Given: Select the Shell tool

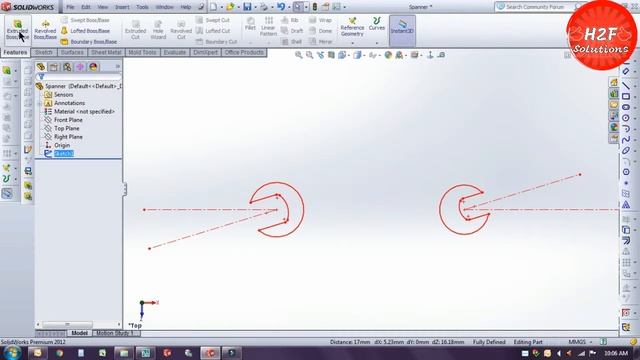Looking at the screenshot, I should coord(291,42).
